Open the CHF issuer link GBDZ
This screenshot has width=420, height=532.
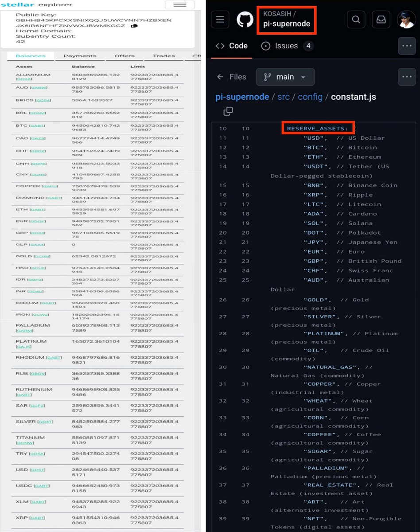tap(37, 151)
